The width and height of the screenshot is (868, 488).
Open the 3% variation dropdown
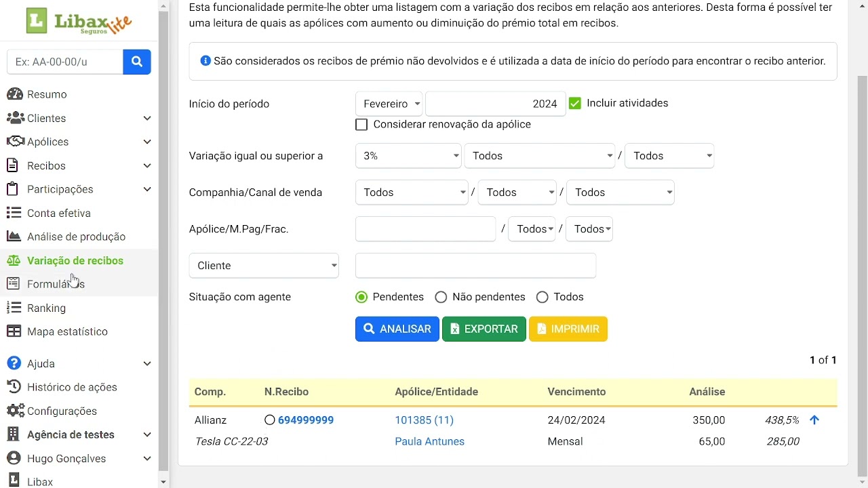tap(408, 156)
